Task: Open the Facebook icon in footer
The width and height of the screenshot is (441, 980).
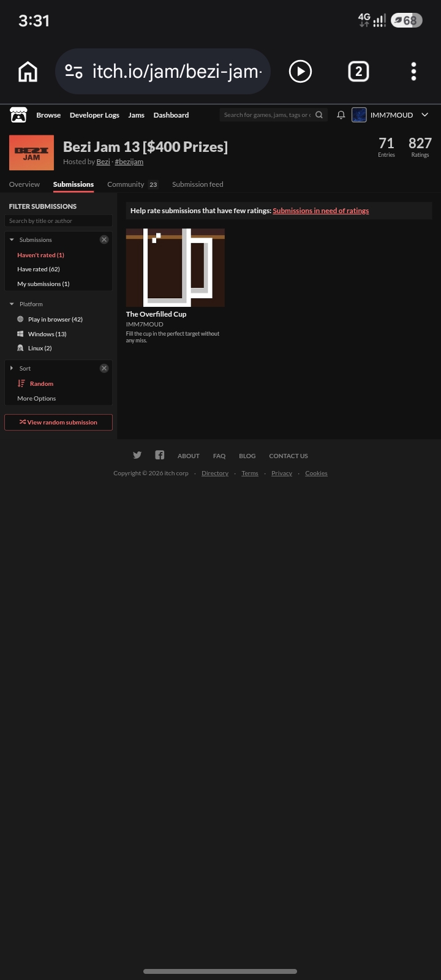Action: [x=159, y=455]
